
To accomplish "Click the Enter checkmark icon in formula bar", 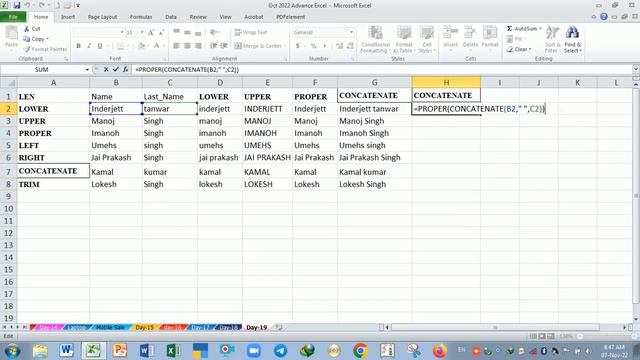I will [x=116, y=69].
